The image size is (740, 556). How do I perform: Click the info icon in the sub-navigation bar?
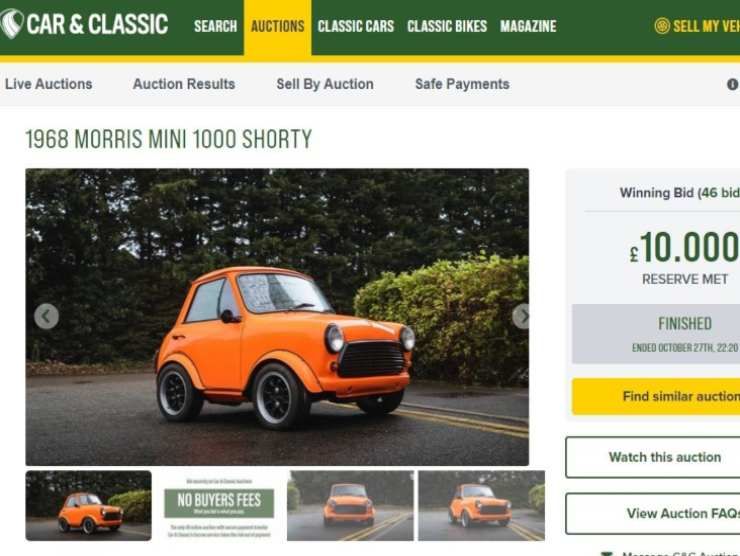click(x=732, y=84)
